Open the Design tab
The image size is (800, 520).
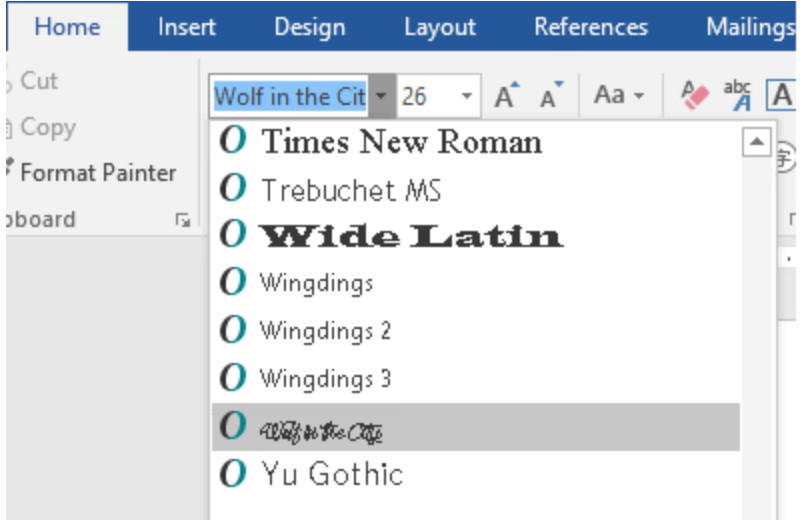(310, 27)
